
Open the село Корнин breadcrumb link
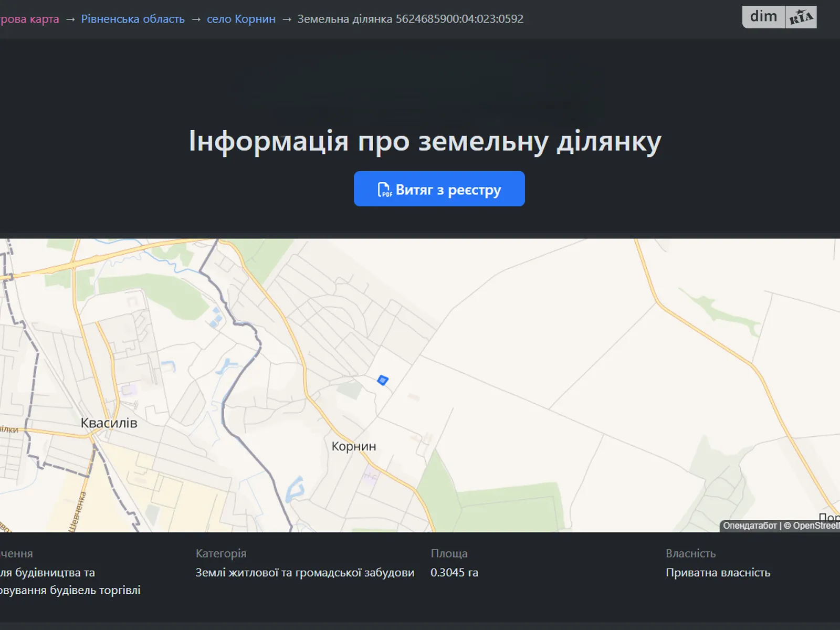pos(240,19)
